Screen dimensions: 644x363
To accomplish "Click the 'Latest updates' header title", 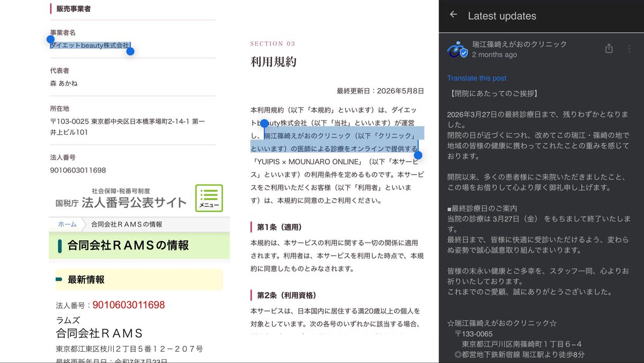I will click(x=502, y=16).
